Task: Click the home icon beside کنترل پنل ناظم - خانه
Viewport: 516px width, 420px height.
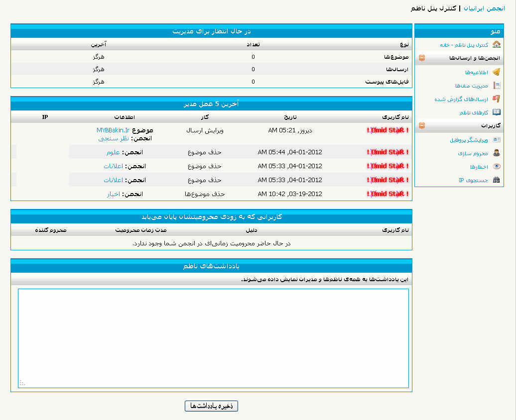Action: click(497, 44)
